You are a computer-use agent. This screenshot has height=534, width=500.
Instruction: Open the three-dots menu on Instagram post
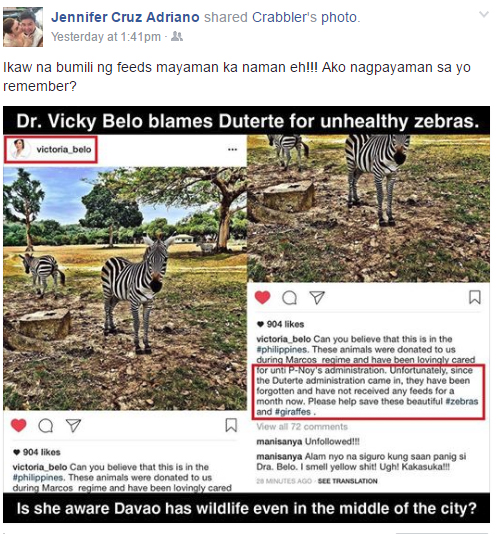[x=232, y=150]
